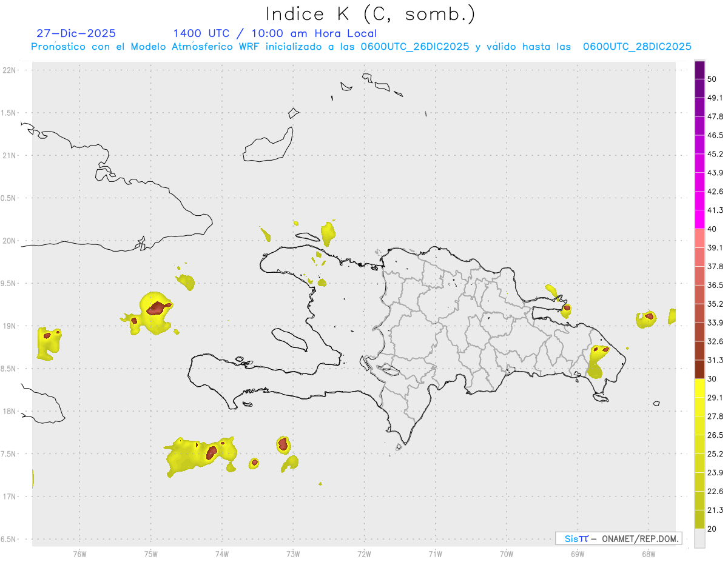The image size is (728, 562).
Task: Pick the bright yellow swatch between 29.1 and 30
Action: tap(699, 388)
